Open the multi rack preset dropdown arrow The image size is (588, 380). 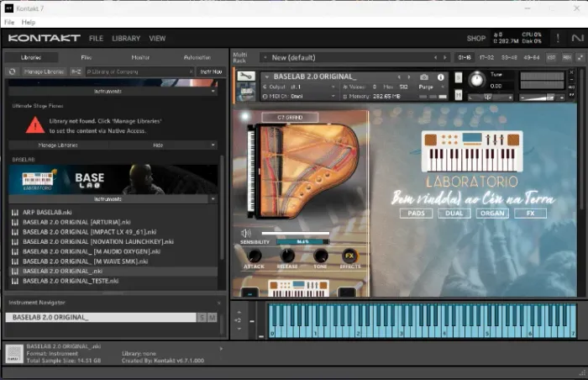[x=265, y=57]
